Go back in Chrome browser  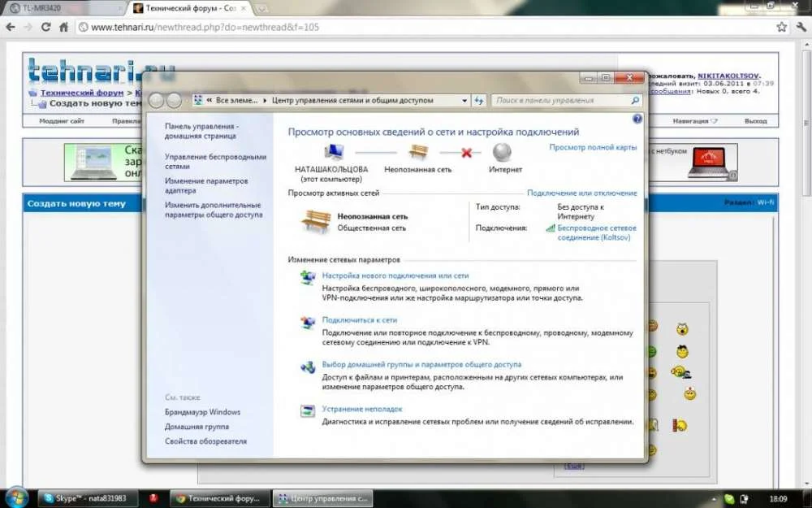click(11, 27)
